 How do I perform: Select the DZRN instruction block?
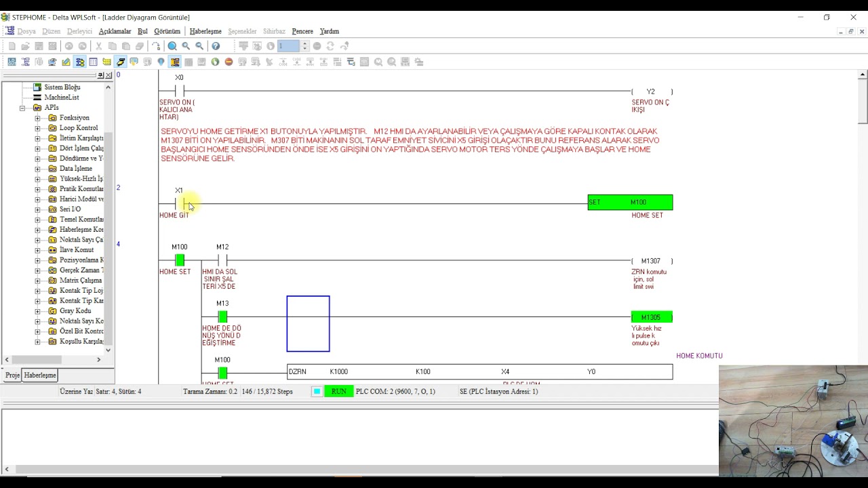coord(480,371)
